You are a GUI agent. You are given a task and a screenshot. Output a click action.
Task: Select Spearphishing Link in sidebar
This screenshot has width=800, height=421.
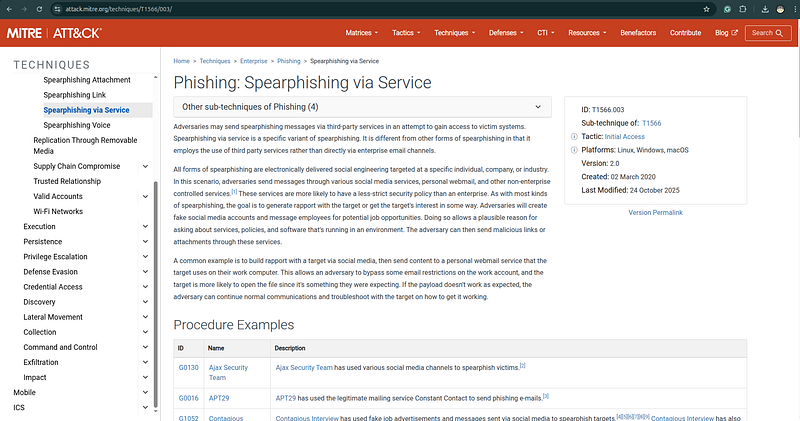point(74,95)
